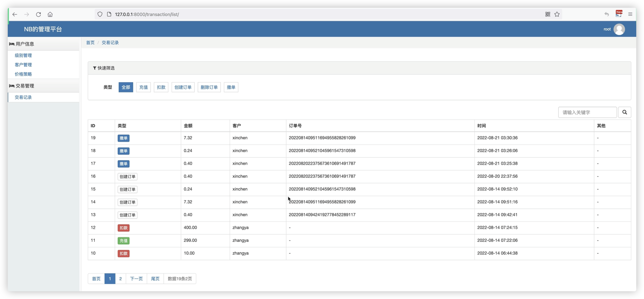Image resolution: width=644 pixels, height=299 pixels.
Task: Select the 创建订单 filter
Action: coord(183,87)
